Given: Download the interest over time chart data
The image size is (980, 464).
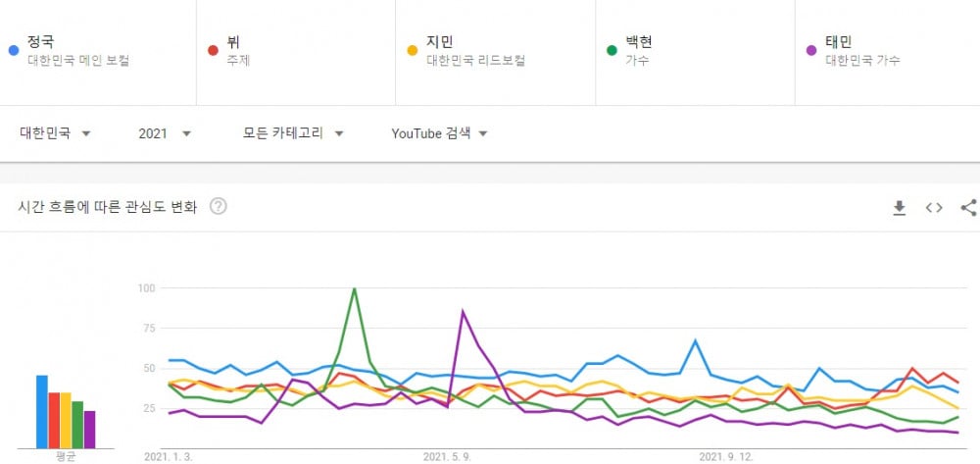Looking at the screenshot, I should coord(900,208).
